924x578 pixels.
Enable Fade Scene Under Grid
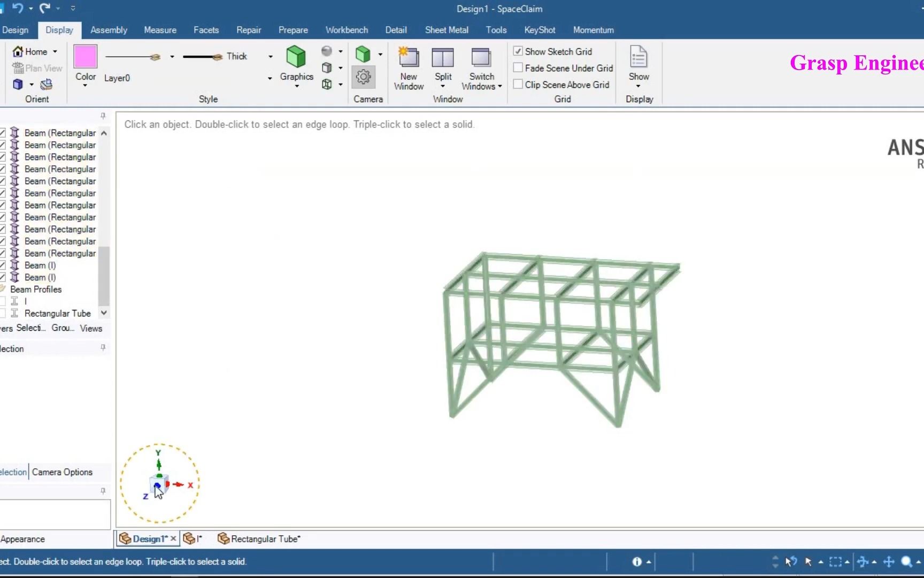point(517,67)
